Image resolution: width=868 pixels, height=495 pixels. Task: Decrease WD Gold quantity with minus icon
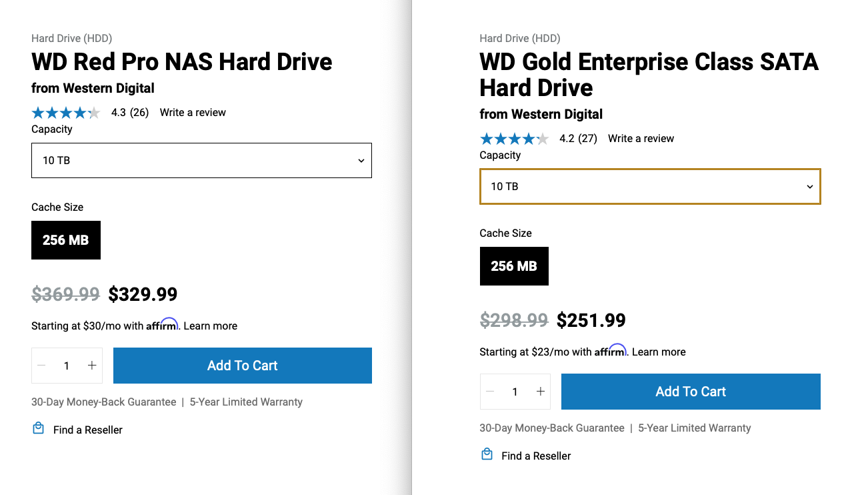coord(491,392)
